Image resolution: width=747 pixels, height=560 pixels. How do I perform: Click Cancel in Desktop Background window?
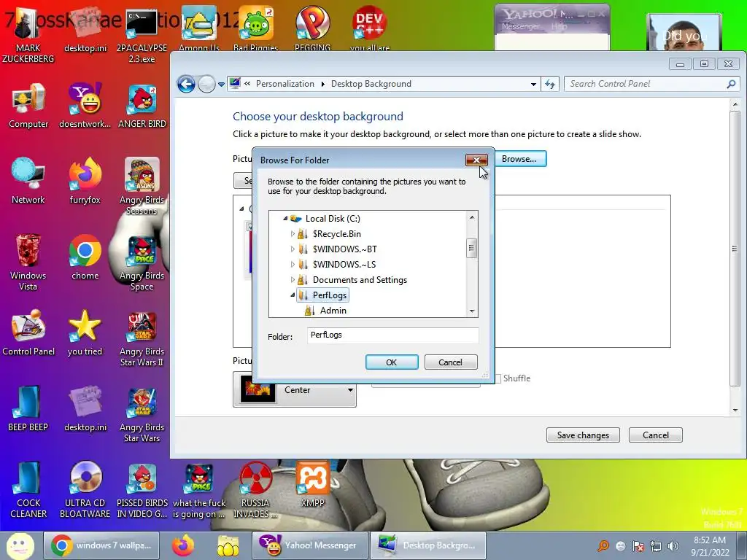pyautogui.click(x=656, y=435)
